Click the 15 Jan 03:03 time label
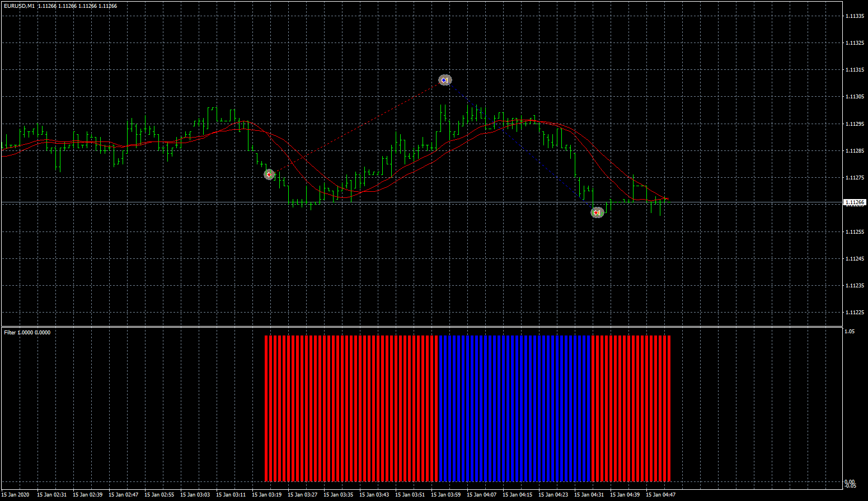 (195, 494)
